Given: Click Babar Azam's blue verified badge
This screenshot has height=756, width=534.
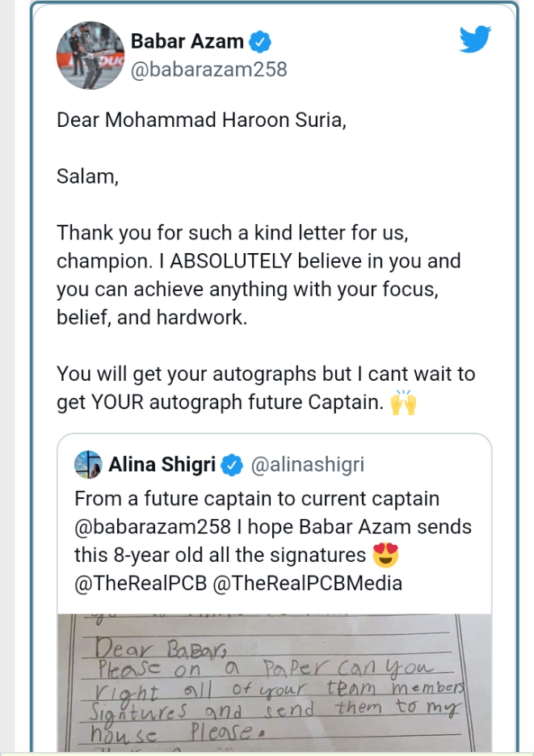Looking at the screenshot, I should click(x=260, y=41).
